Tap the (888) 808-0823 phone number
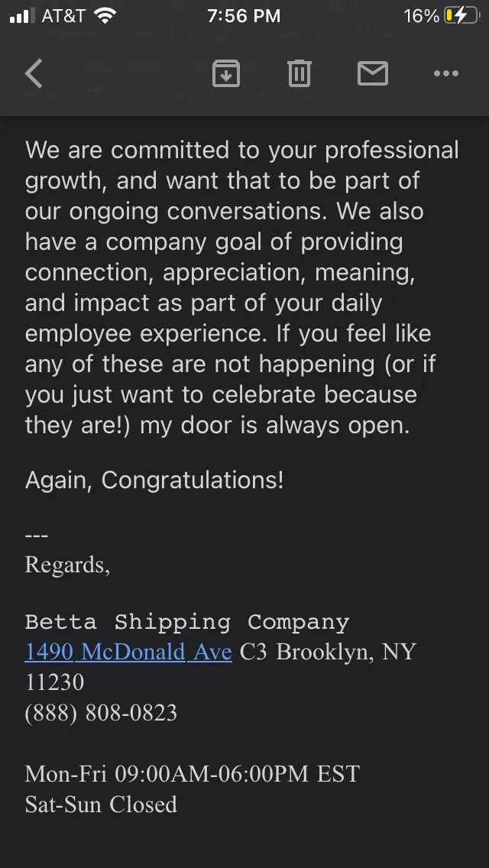489x868 pixels. [101, 713]
